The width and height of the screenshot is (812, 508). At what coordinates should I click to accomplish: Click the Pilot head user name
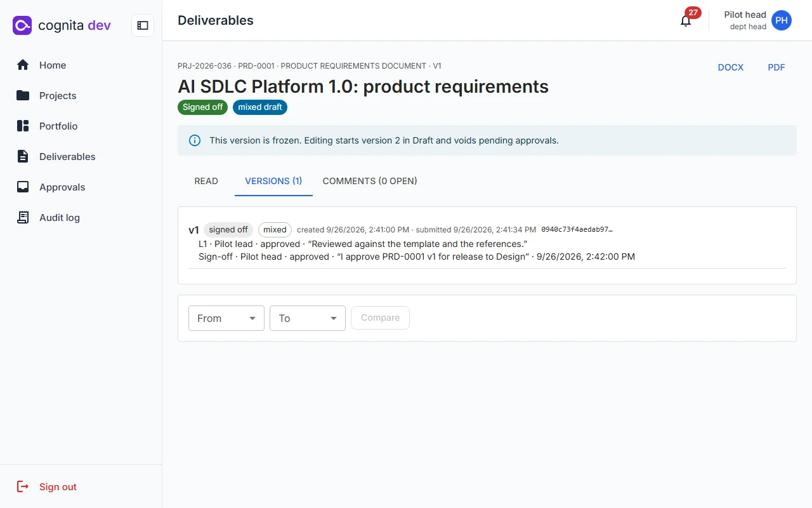tap(745, 15)
